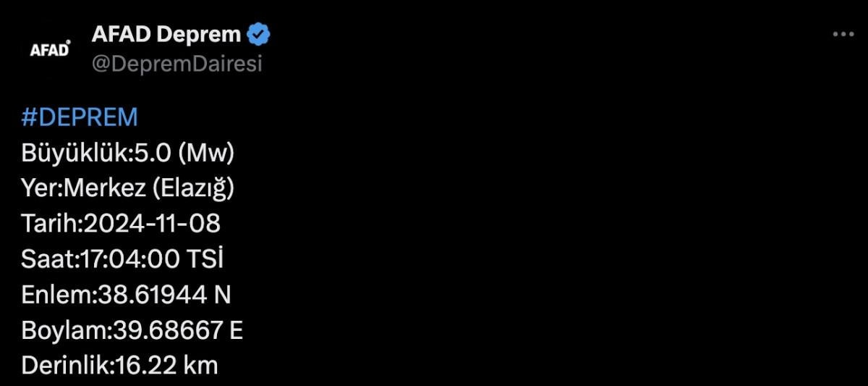Click the longitude value 39.68667 E
The image size is (868, 386).
pos(176,330)
